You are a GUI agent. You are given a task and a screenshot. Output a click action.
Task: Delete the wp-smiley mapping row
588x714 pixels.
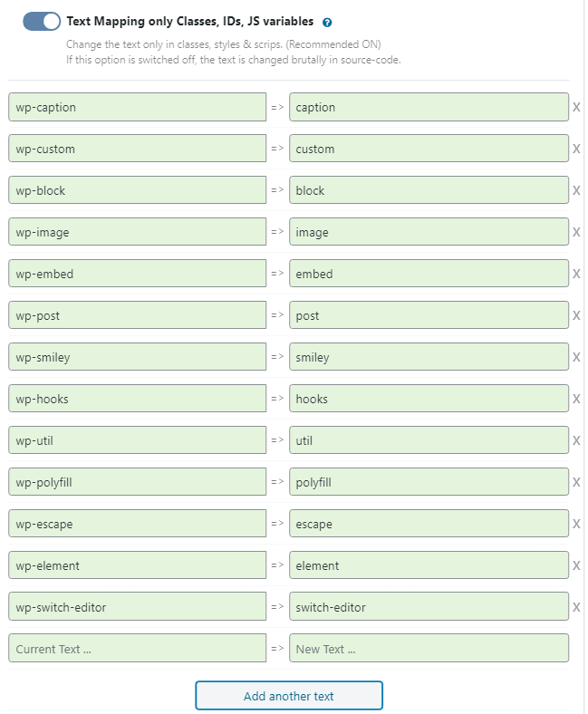[576, 358]
